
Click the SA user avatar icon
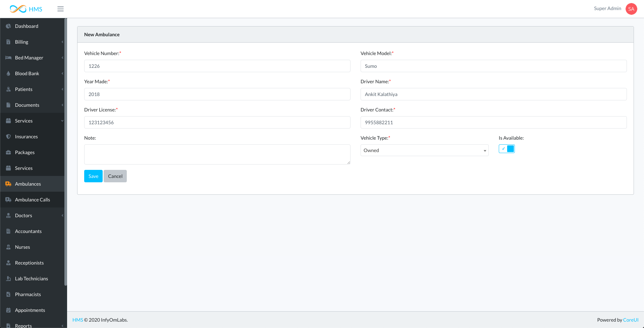point(631,9)
